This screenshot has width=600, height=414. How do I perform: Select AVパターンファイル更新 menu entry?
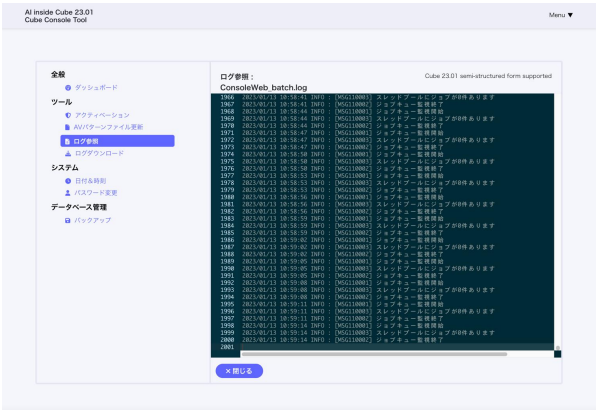(x=109, y=128)
